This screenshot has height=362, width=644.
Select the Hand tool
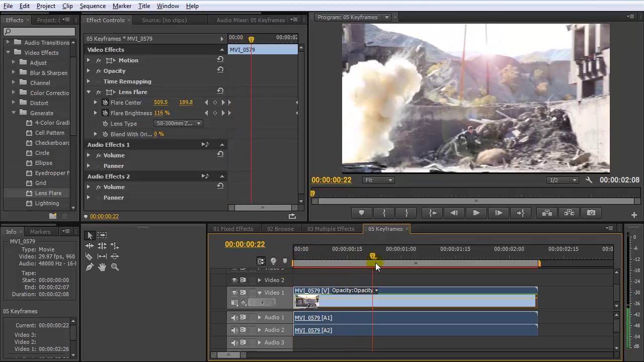coord(102,267)
